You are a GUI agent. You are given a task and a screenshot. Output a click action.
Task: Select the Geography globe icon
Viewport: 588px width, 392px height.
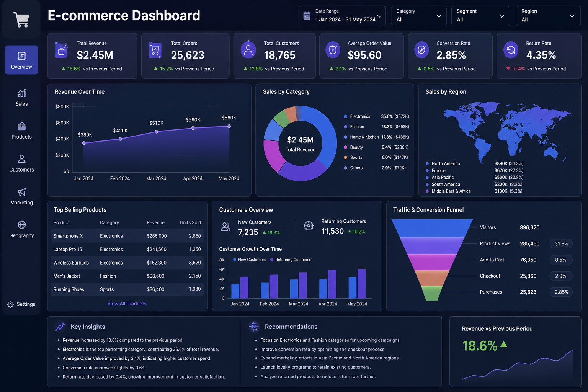22,225
